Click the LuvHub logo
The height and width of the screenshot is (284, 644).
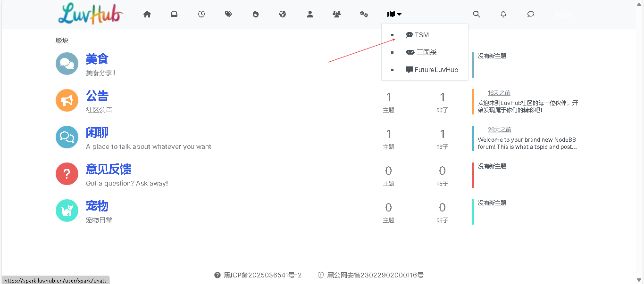pos(91,14)
